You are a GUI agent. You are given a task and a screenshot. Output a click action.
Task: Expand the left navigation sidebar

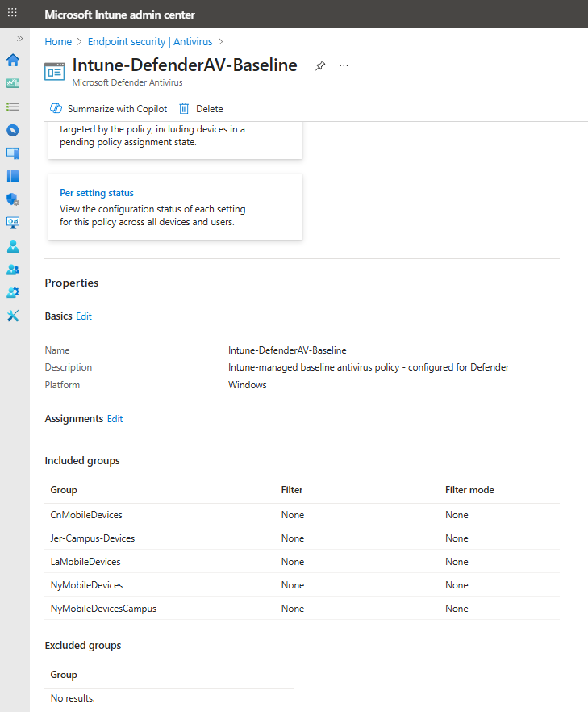pos(19,39)
